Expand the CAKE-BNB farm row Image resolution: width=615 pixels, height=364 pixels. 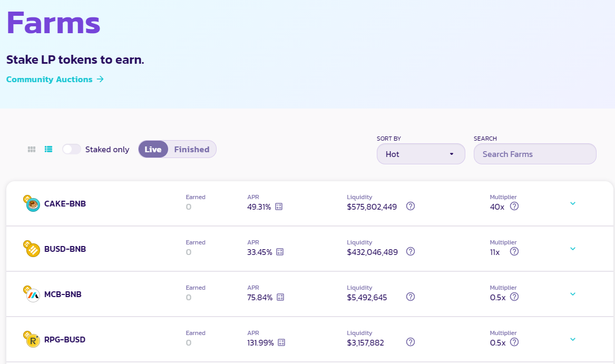point(573,203)
